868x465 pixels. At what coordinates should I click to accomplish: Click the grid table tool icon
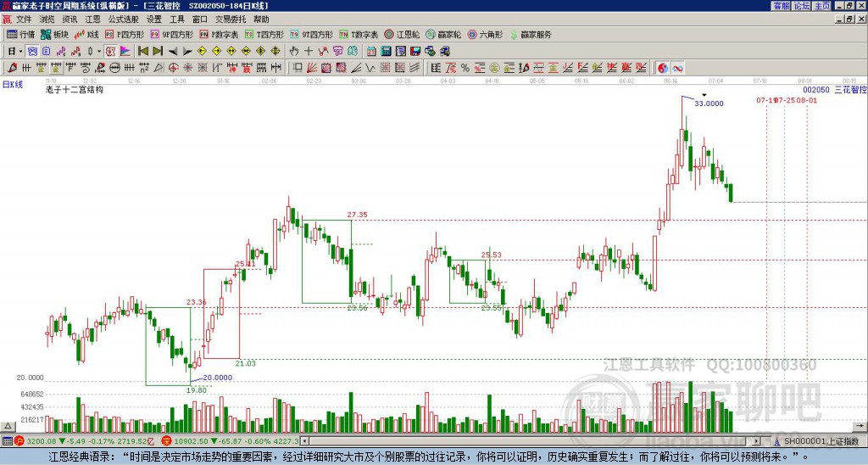[x=386, y=68]
